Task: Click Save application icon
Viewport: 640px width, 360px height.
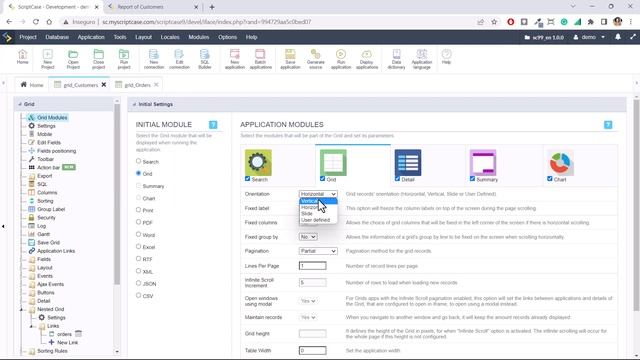Action: pyautogui.click(x=290, y=59)
